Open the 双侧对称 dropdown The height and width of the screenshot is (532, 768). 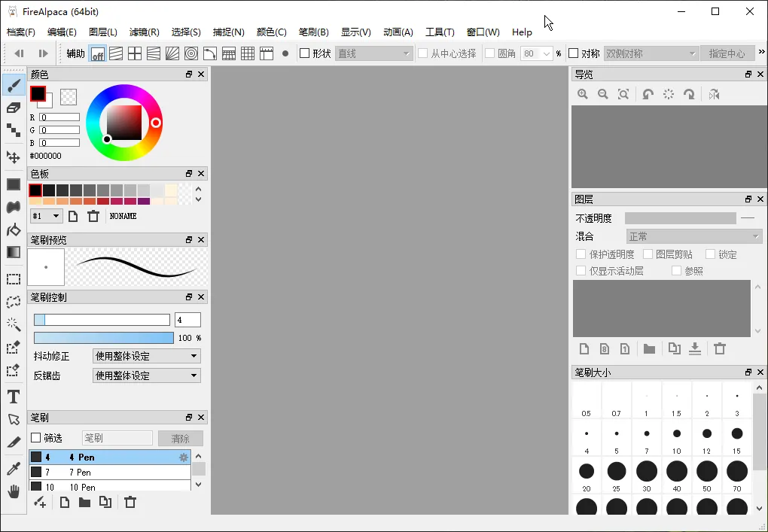pyautogui.click(x=651, y=53)
